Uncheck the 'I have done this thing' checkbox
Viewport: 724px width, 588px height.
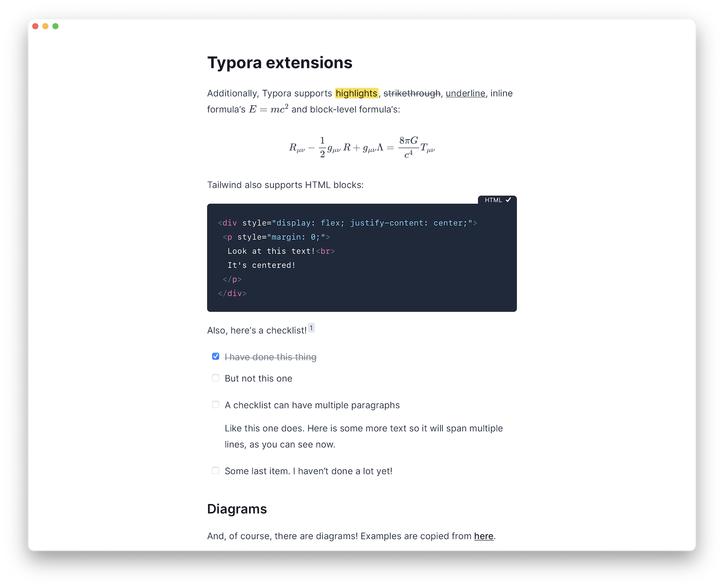click(216, 356)
